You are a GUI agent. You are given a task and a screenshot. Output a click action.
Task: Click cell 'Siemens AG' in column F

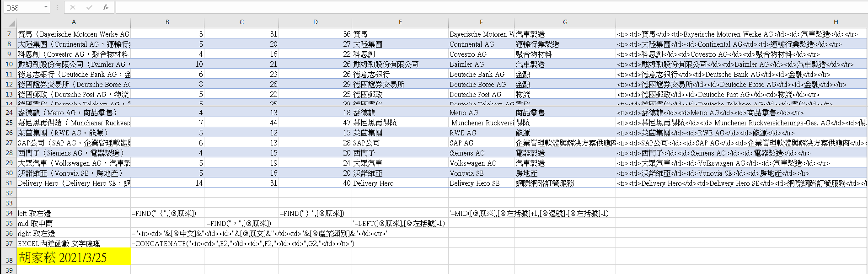tap(481, 153)
